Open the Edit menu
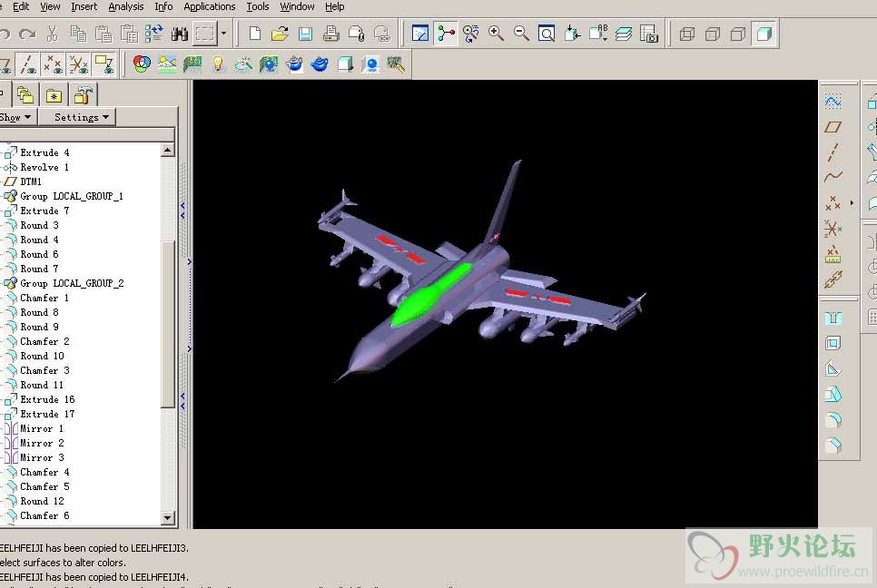Image resolution: width=877 pixels, height=588 pixels. [x=21, y=6]
